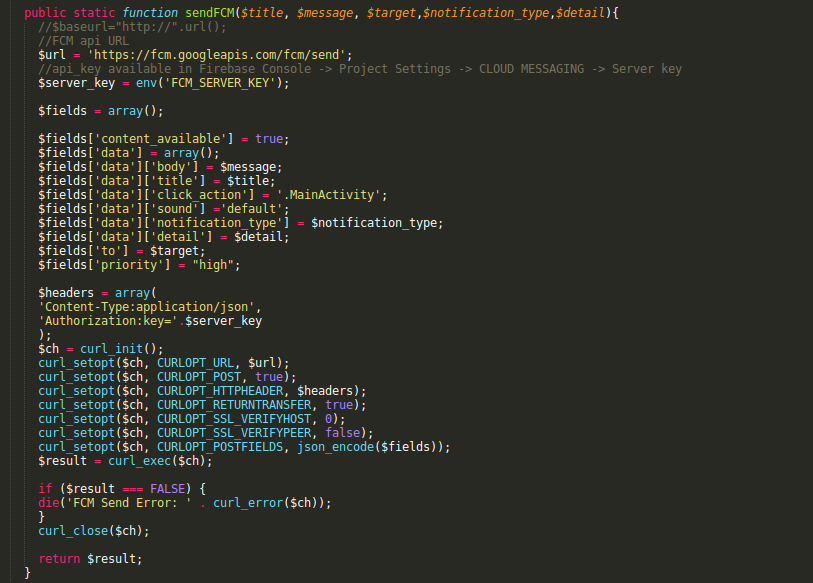
Task: Click the $fields = array(); line
Action: click(101, 110)
